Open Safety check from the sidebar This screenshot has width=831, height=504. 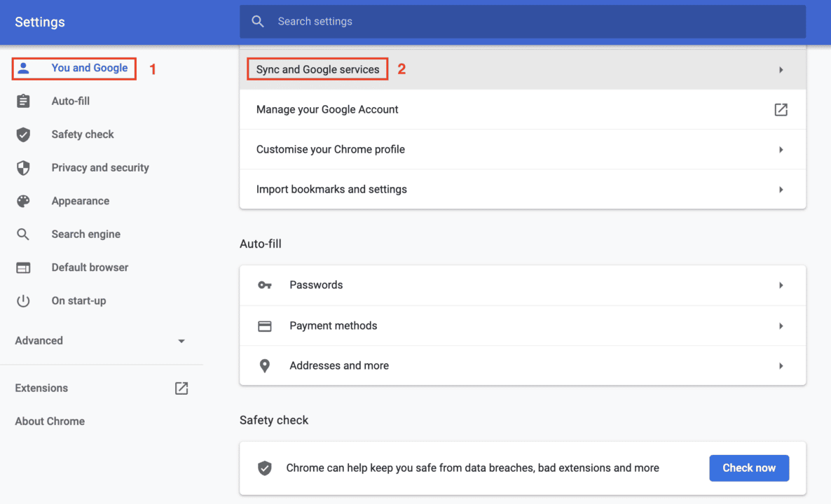[83, 134]
